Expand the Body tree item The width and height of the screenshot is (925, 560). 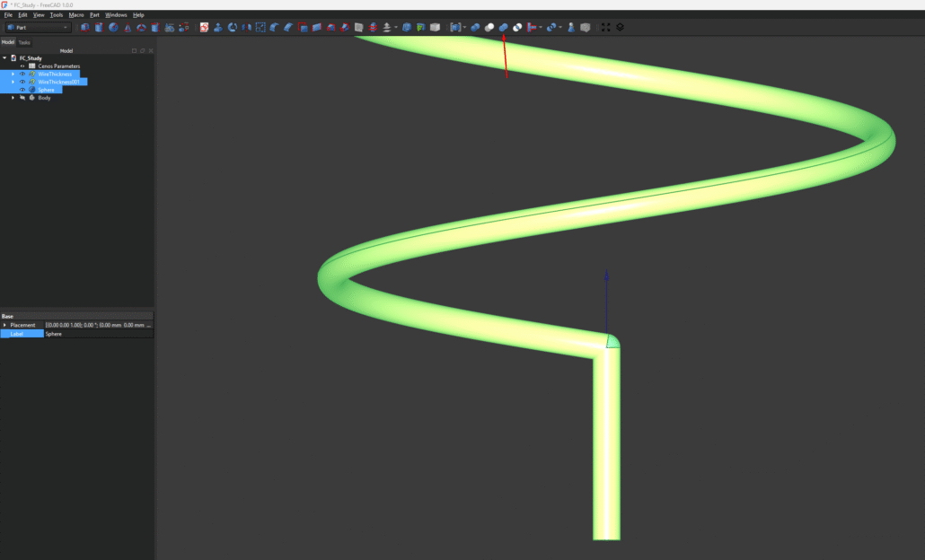[13, 98]
